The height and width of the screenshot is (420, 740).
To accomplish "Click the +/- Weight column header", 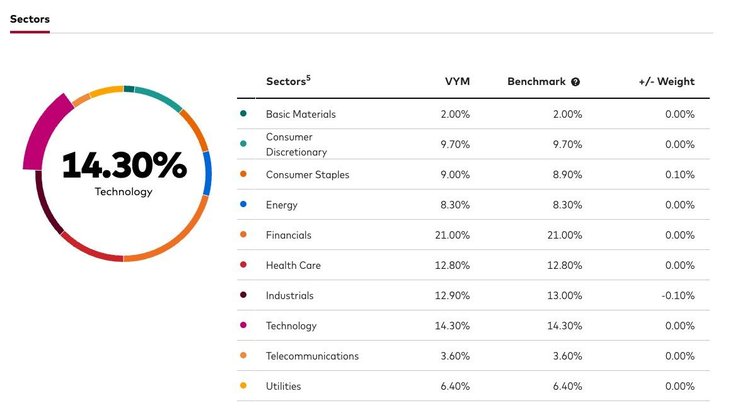I will (x=667, y=82).
